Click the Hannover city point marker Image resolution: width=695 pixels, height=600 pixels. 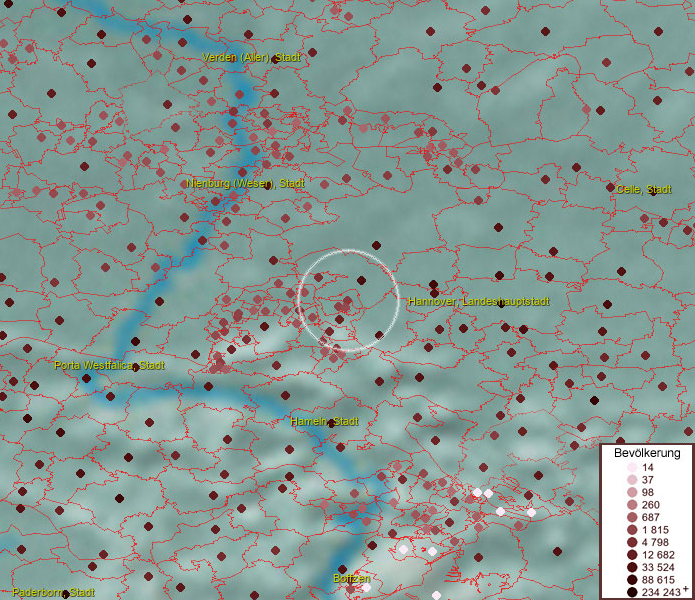[501, 304]
